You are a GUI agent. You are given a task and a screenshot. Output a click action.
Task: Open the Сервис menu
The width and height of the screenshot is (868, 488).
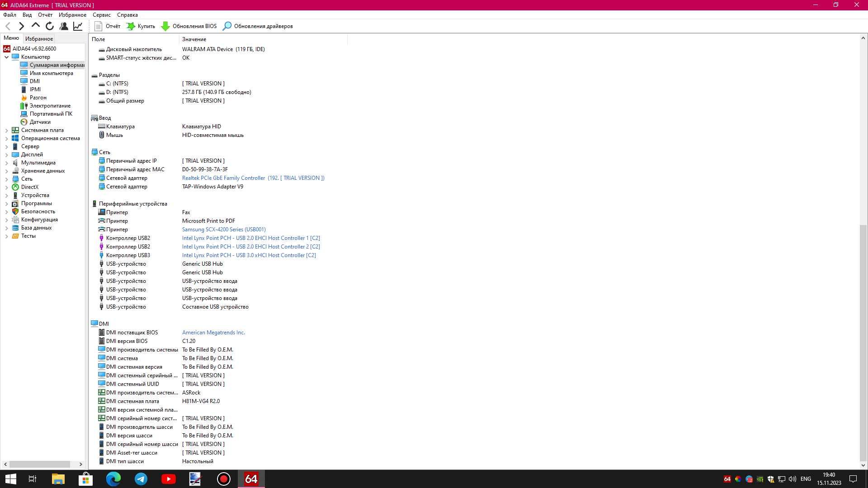101,15
